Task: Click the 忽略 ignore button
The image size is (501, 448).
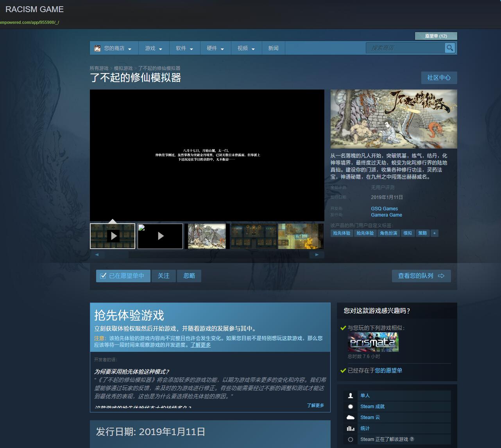Action: pos(189,276)
